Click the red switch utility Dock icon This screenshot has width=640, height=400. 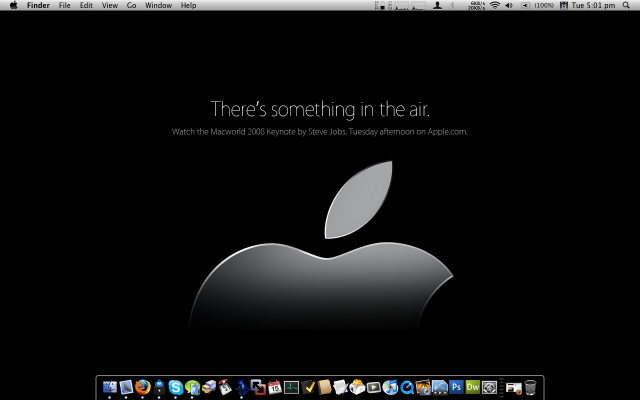coord(225,387)
